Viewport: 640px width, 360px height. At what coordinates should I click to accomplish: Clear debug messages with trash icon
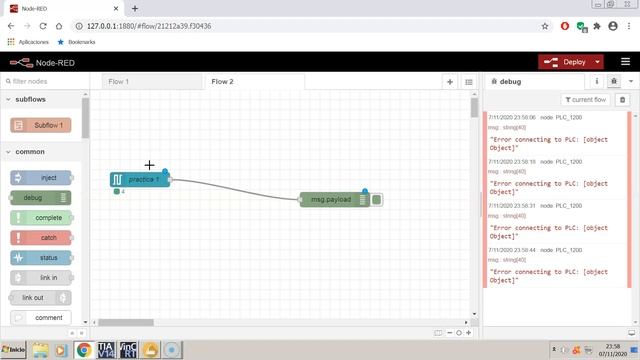tap(622, 100)
